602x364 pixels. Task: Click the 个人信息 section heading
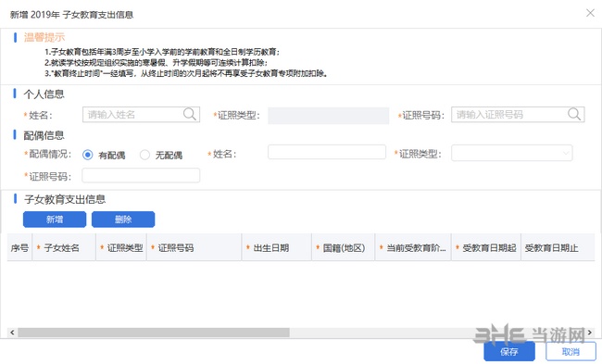point(44,94)
